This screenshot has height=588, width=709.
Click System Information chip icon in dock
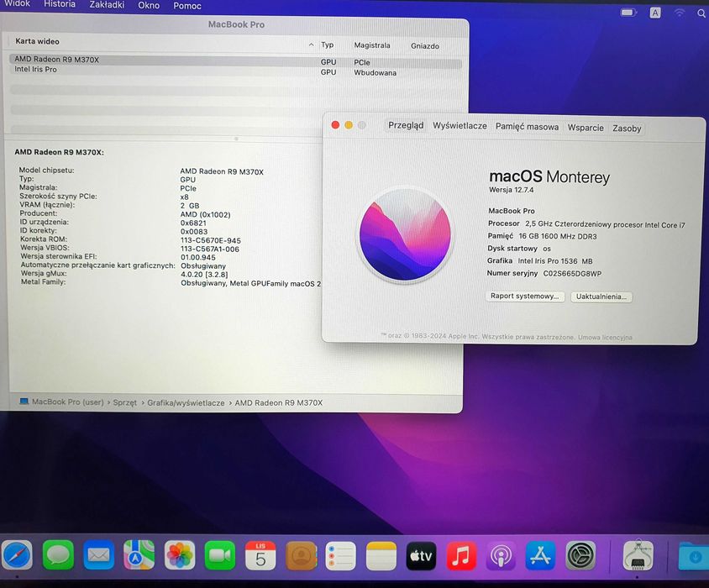click(x=638, y=555)
